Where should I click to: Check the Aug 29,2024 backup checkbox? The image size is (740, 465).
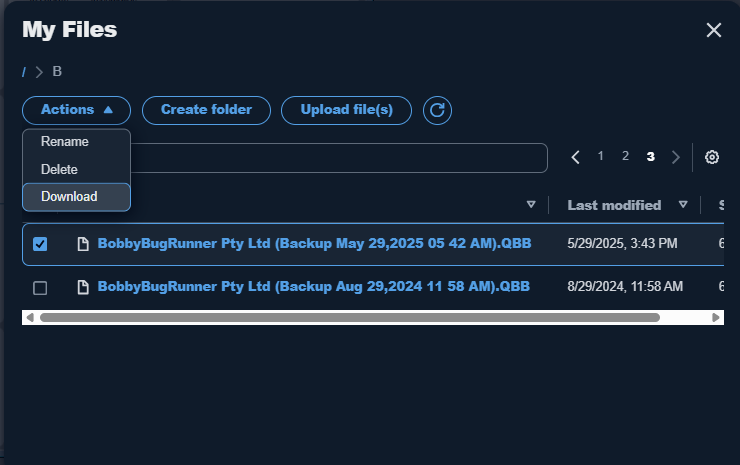click(x=40, y=287)
